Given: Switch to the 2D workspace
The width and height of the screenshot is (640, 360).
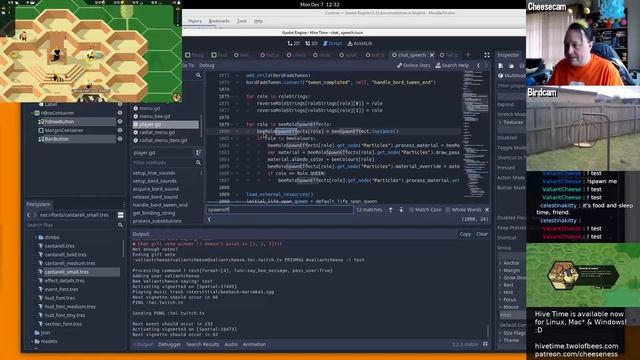Looking at the screenshot, I should pos(294,43).
